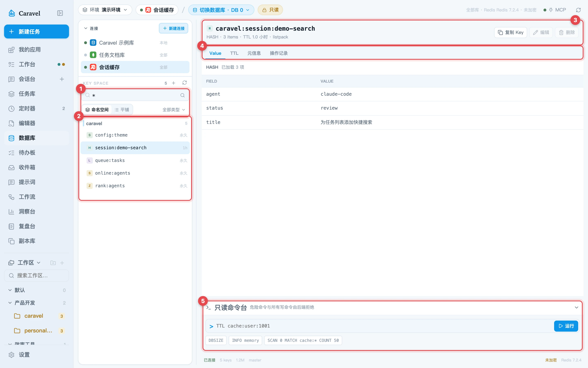
Task: Insert the DBSIZE quick command
Action: [x=216, y=340]
